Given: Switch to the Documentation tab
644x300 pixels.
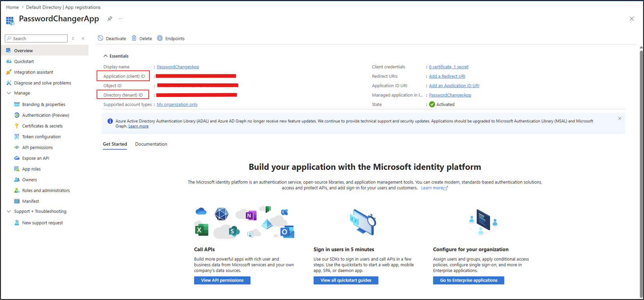Looking at the screenshot, I should point(151,144).
